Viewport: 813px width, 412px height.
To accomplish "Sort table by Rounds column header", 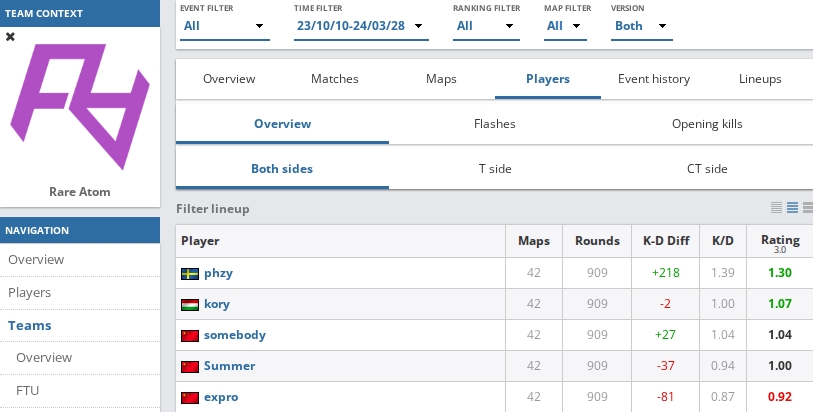I will (597, 241).
